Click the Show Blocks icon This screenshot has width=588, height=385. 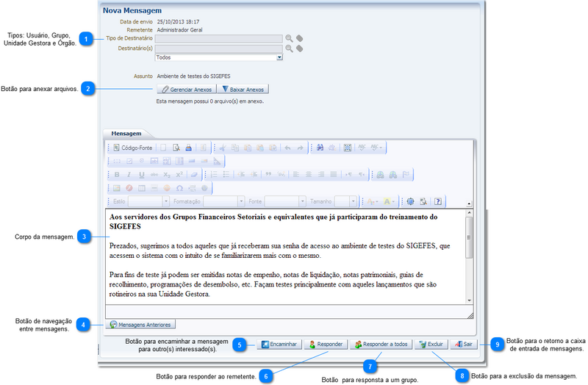423,202
